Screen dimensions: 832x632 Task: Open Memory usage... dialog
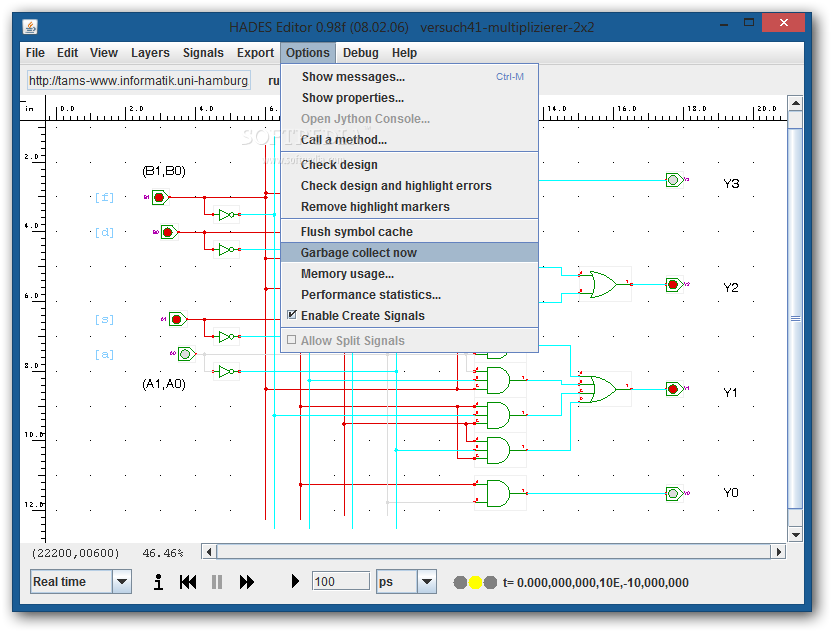click(410, 274)
